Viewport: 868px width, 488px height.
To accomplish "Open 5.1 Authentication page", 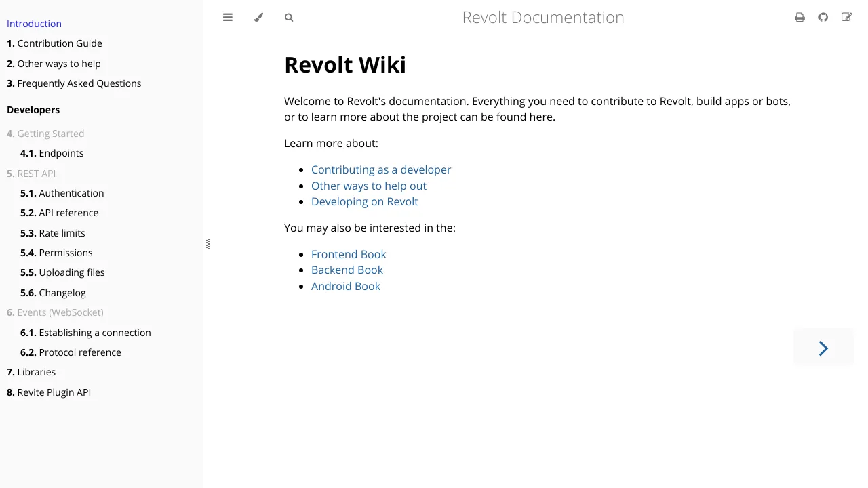I will tap(62, 193).
